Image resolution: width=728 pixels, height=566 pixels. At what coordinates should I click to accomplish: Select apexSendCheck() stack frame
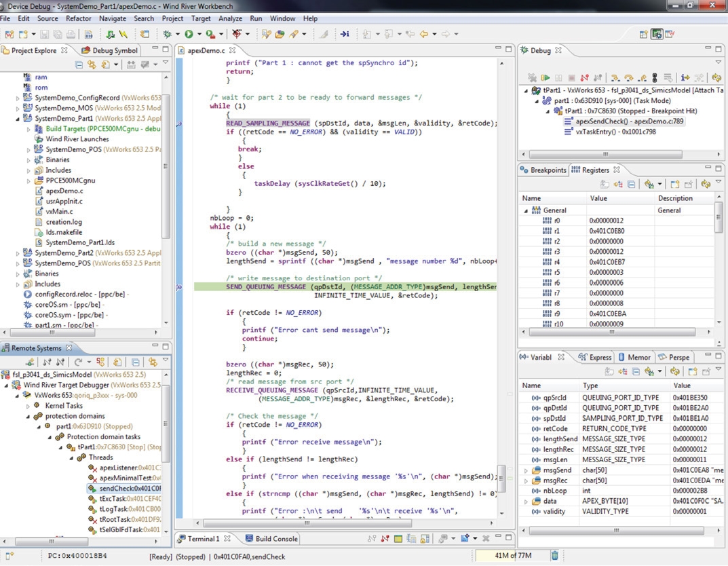click(x=624, y=121)
